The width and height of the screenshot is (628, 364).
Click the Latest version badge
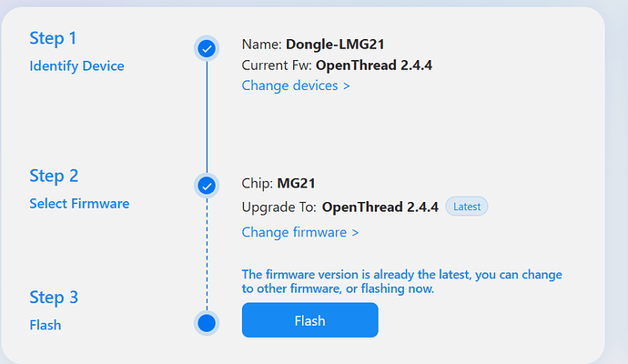(467, 207)
